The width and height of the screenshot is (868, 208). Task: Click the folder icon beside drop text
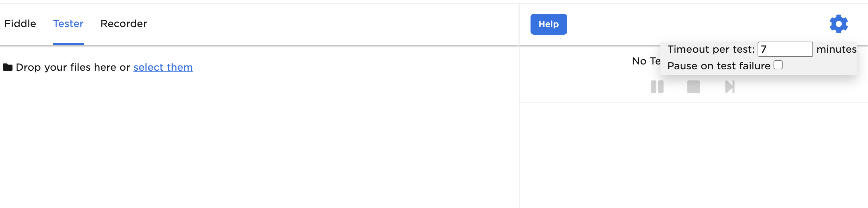click(8, 67)
